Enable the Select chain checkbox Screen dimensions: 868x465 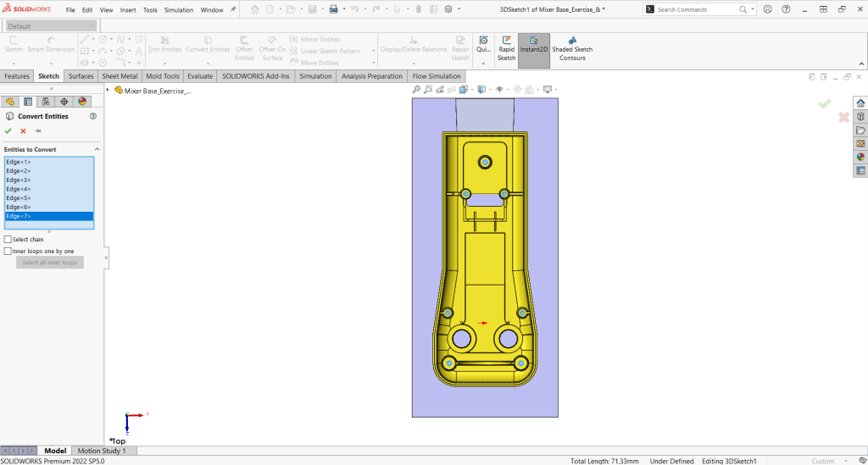[x=8, y=240]
